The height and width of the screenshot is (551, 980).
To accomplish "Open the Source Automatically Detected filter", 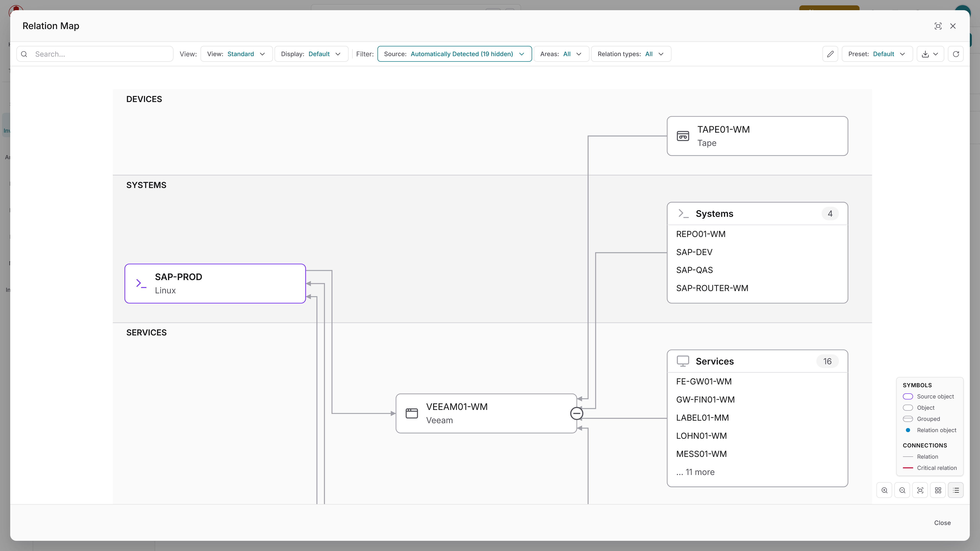I will [454, 54].
